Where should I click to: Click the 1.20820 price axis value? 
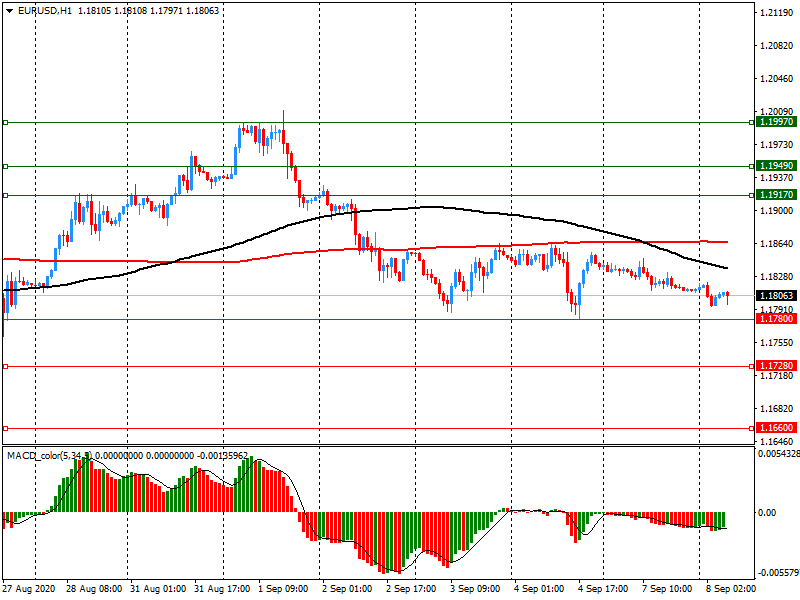(x=777, y=46)
